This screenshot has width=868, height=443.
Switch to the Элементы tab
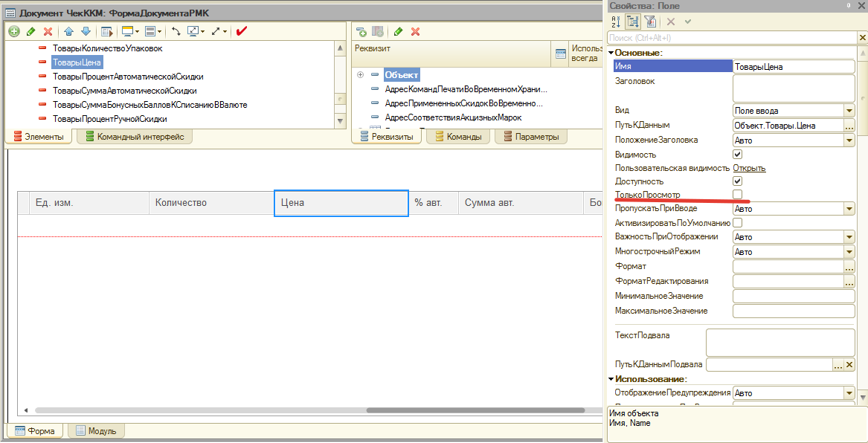click(38, 137)
